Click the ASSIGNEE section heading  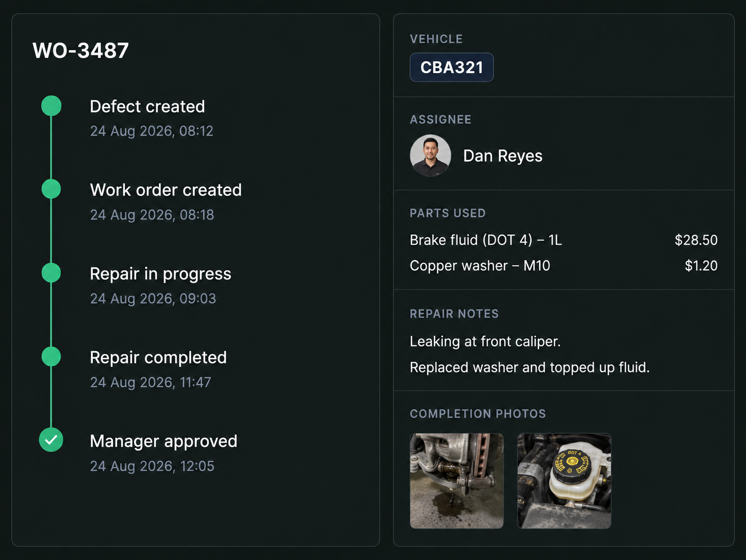pyautogui.click(x=440, y=120)
